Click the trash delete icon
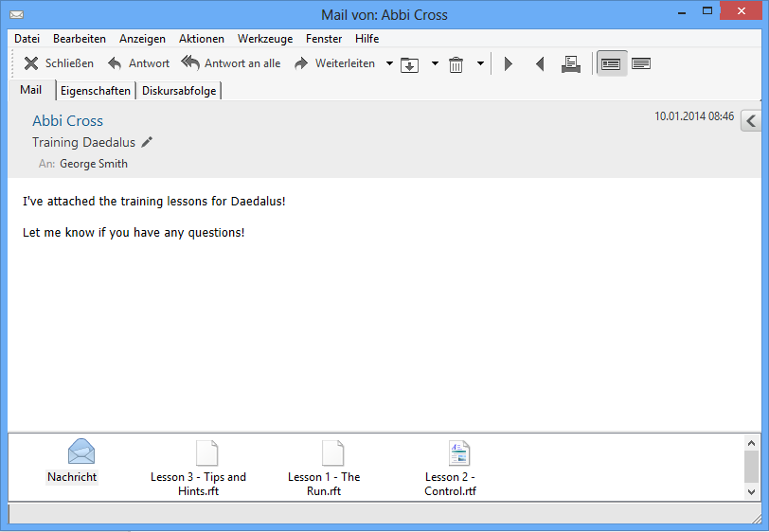Screen dimensions: 769x532 click(x=456, y=64)
